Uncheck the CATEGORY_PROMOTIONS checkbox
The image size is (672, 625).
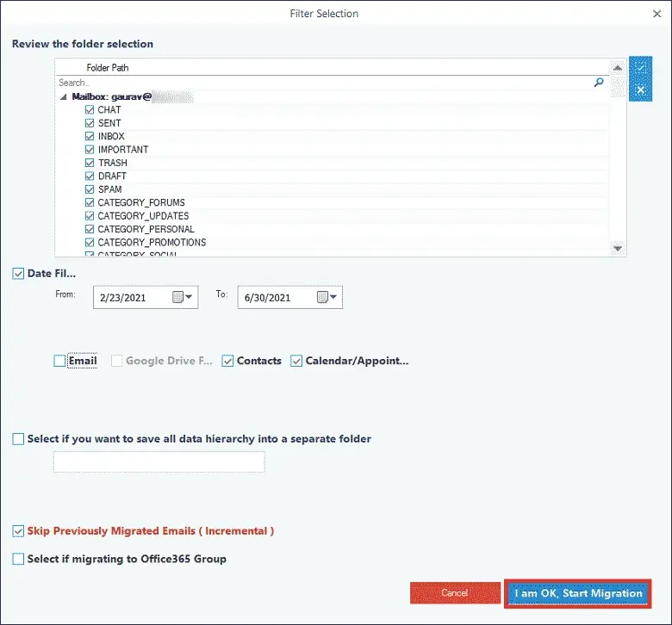89,243
